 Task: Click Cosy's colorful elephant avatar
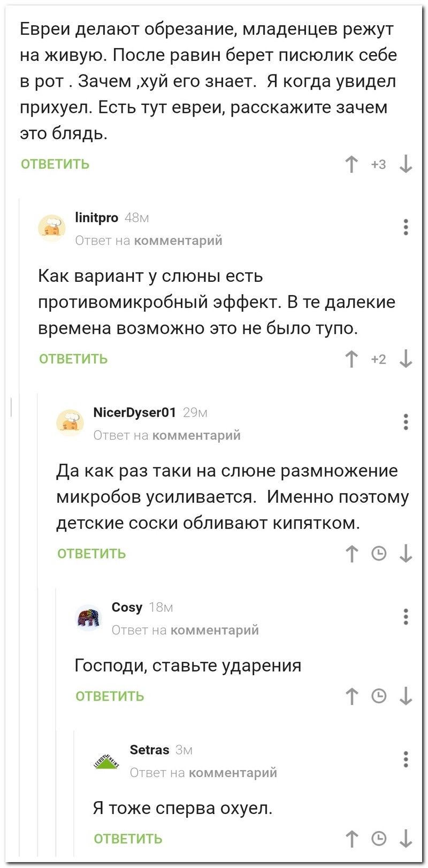pyautogui.click(x=88, y=618)
